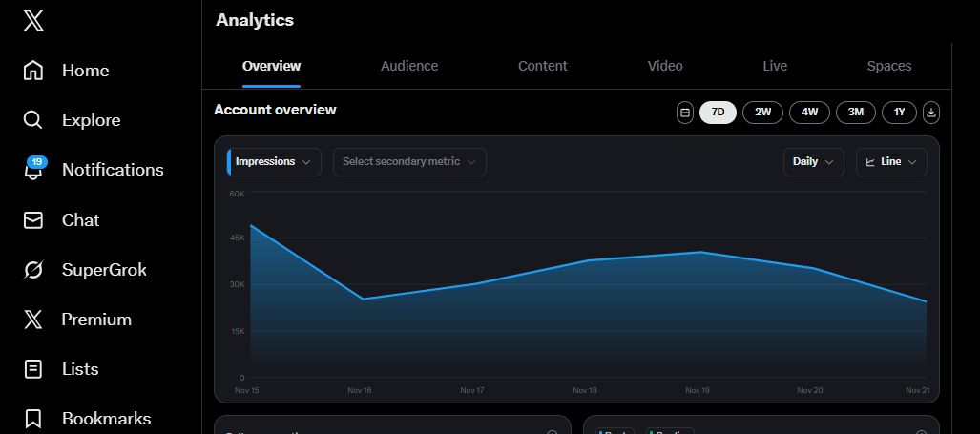Open the Impressions metric dropdown
980x434 pixels.
click(x=274, y=162)
